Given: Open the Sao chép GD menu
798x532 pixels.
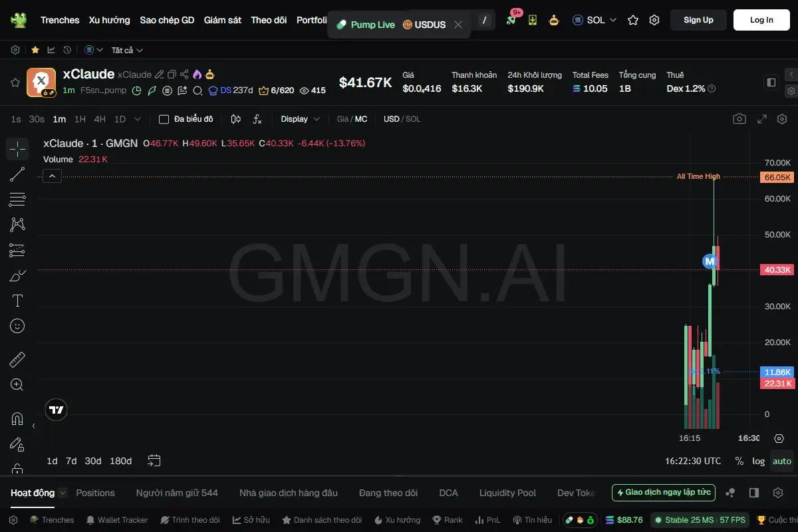Looking at the screenshot, I should click(x=167, y=20).
